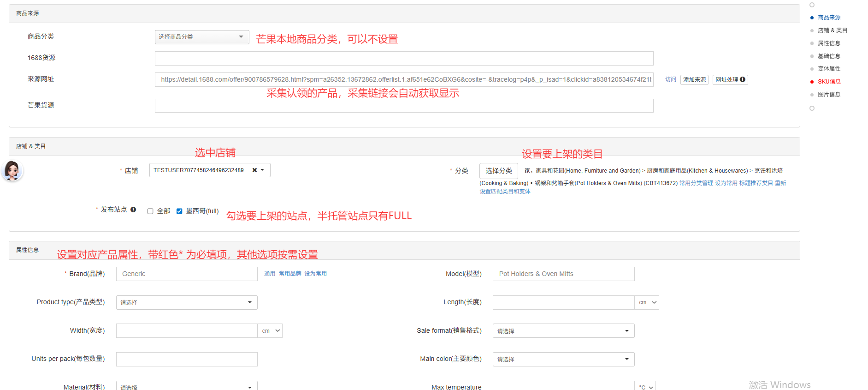Click the 网址处理 button with info icon
The height and width of the screenshot is (390, 868).
pyautogui.click(x=730, y=80)
